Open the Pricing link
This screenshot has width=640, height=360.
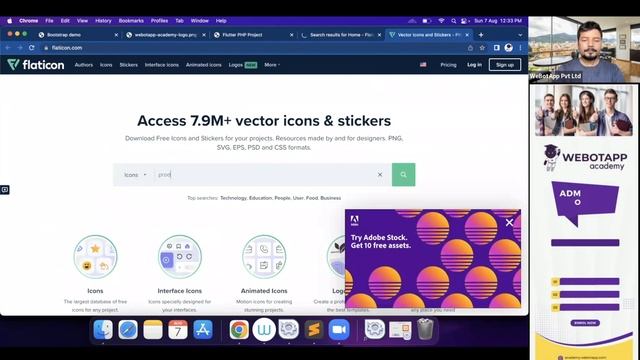pyautogui.click(x=448, y=64)
